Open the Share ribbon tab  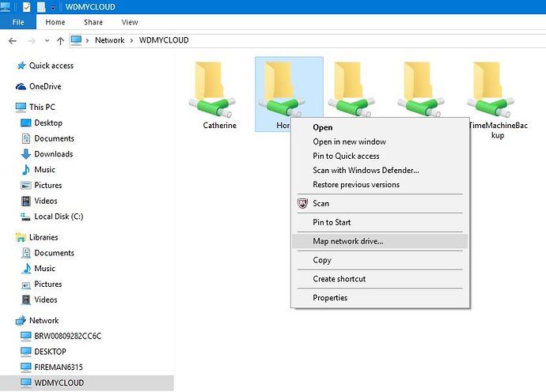pyautogui.click(x=93, y=22)
